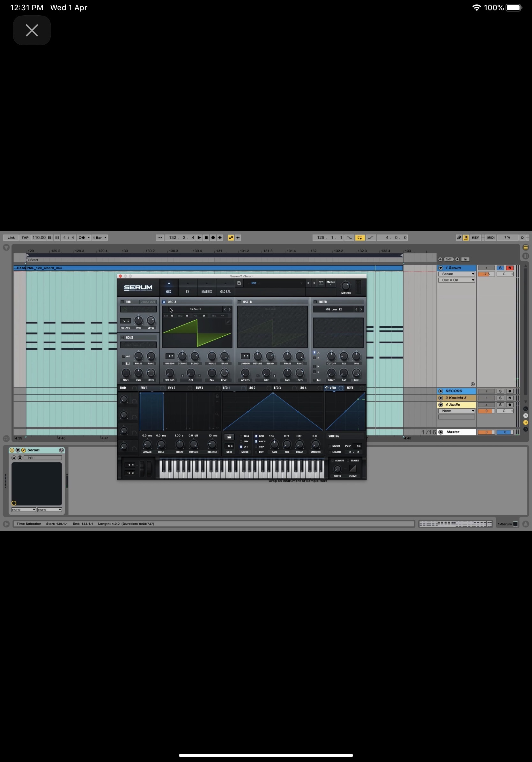The height and width of the screenshot is (762, 532).
Task: Click the Serum preset save disk icon
Action: [239, 283]
